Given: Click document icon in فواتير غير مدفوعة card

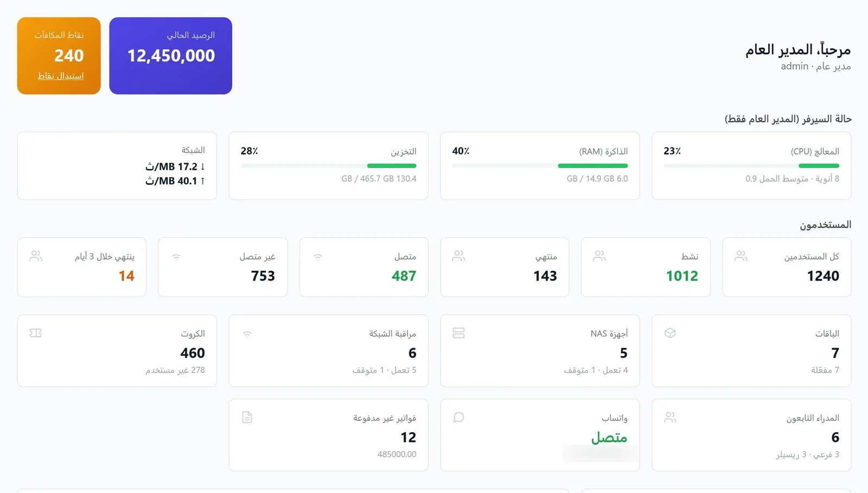Looking at the screenshot, I should 247,417.
